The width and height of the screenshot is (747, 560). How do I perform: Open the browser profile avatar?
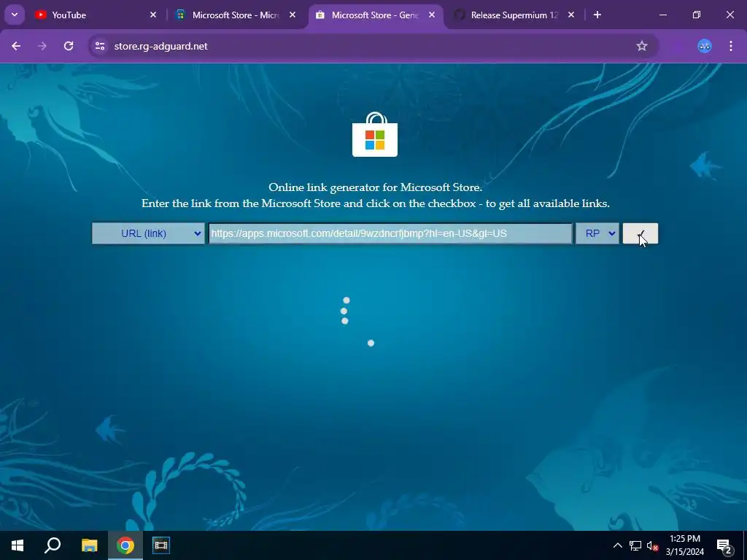(705, 46)
